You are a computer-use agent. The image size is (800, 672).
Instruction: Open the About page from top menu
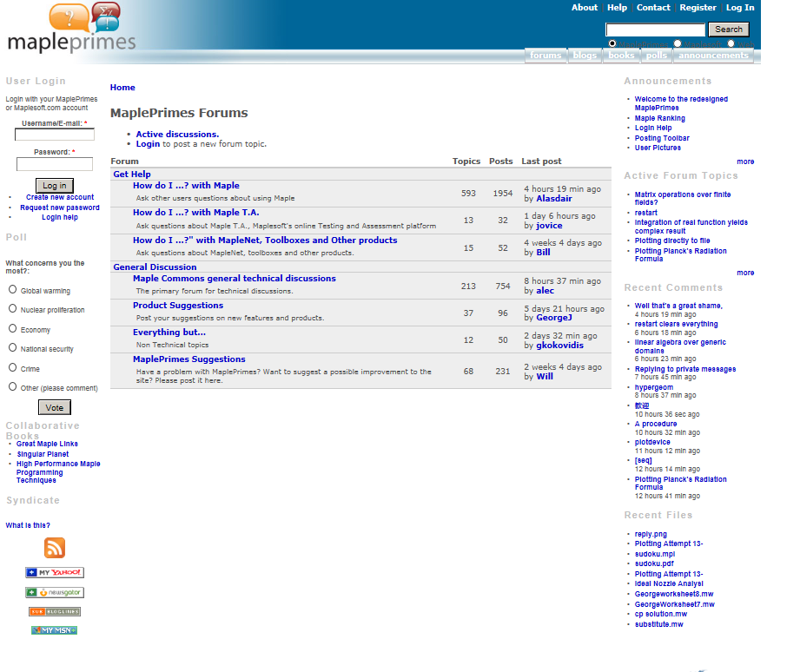(x=585, y=8)
